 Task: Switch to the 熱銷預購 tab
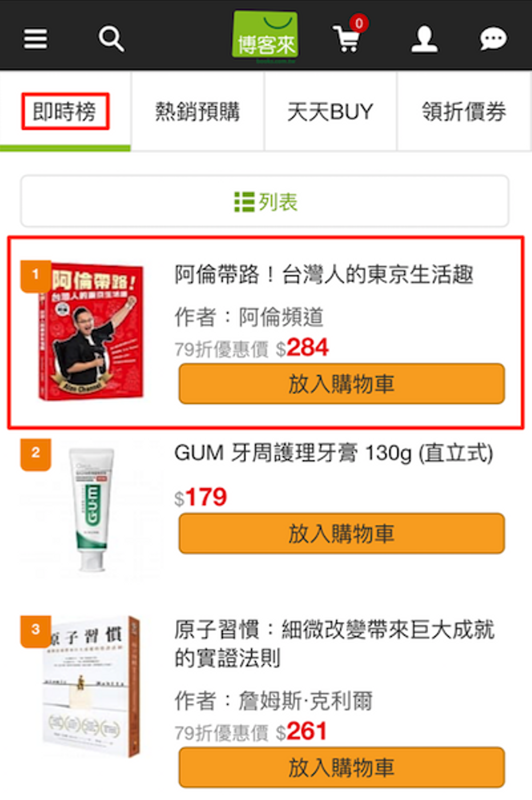coord(198,111)
